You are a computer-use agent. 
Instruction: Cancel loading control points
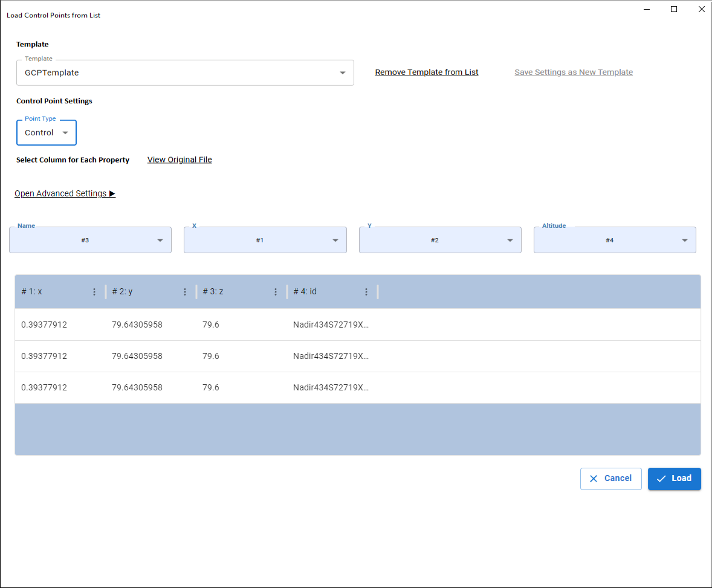(610, 479)
